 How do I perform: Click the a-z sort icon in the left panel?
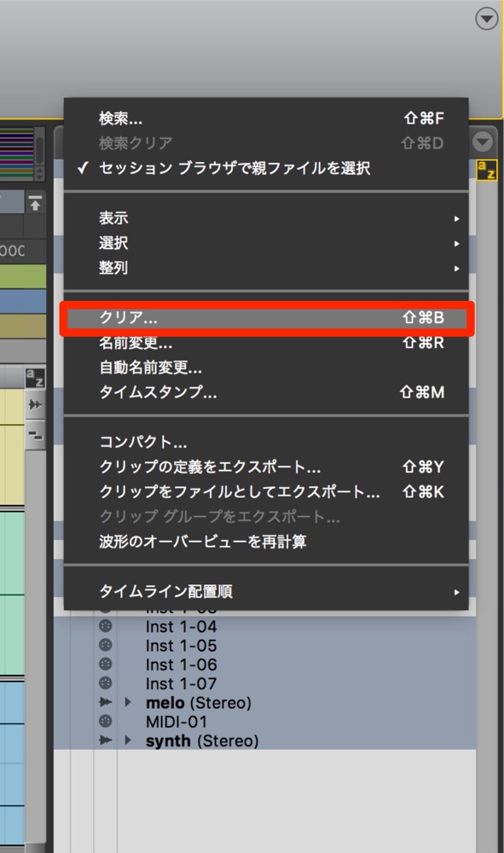click(35, 377)
